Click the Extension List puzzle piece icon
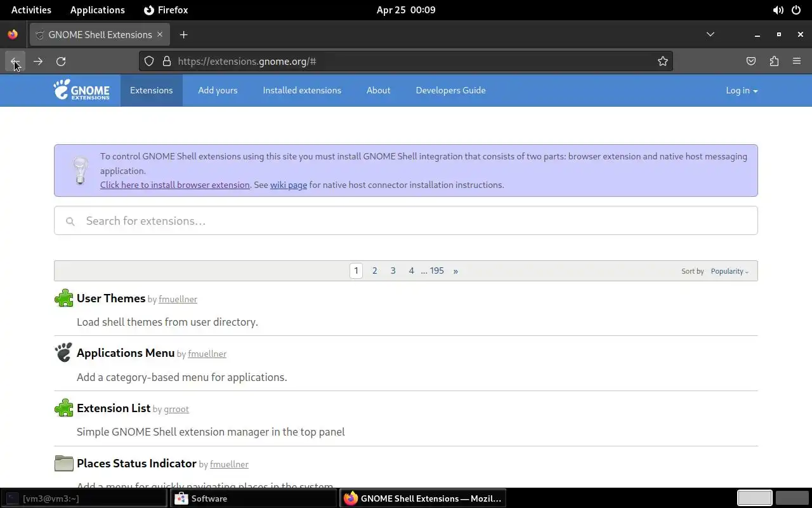The width and height of the screenshot is (812, 508). [64, 408]
